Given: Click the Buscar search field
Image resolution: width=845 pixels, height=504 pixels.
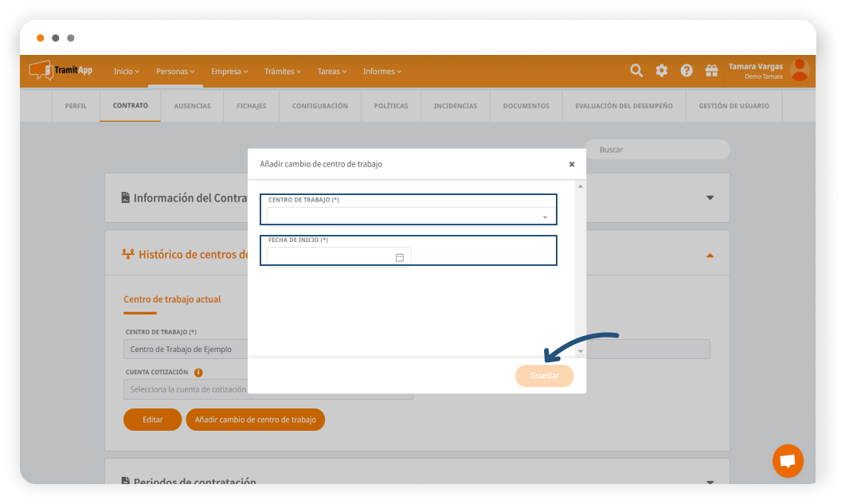Looking at the screenshot, I should point(657,150).
